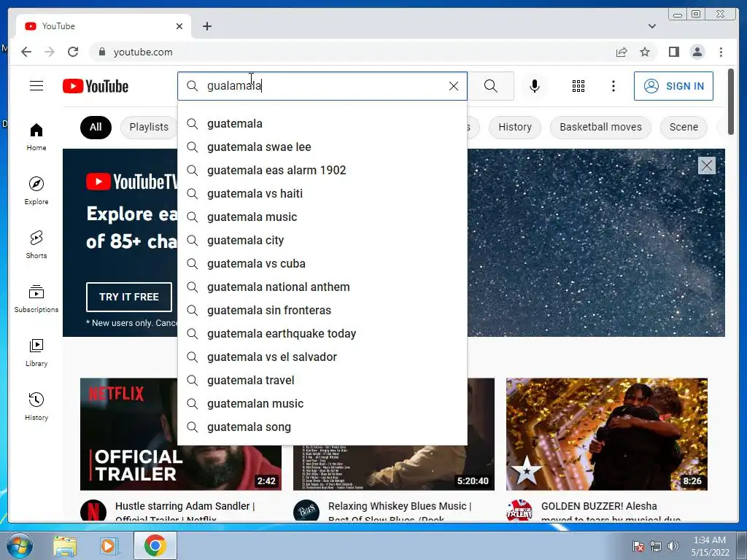This screenshot has height=560, width=747.
Task: Open the Netflix channel avatar
Action: pyautogui.click(x=93, y=511)
